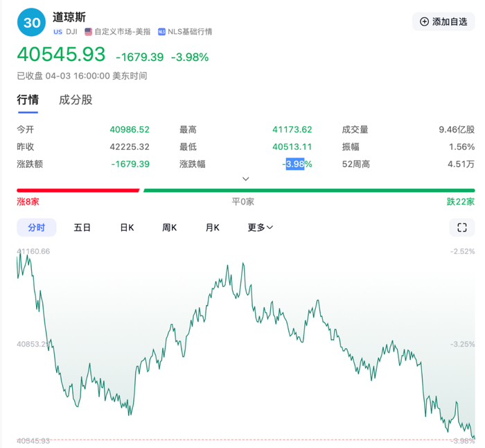Screen dimensions: 485x448
Task: Select the 分时 chart period
Action: pos(37,227)
